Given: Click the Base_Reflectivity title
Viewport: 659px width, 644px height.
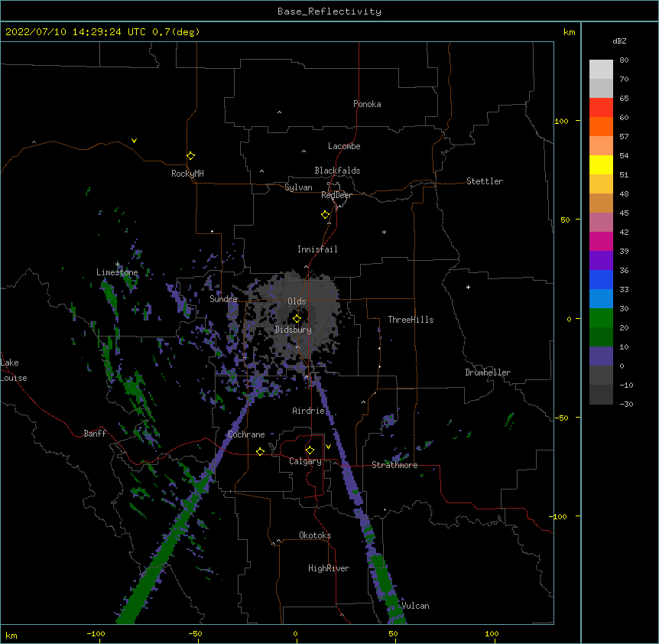Looking at the screenshot, I should click(x=329, y=11).
